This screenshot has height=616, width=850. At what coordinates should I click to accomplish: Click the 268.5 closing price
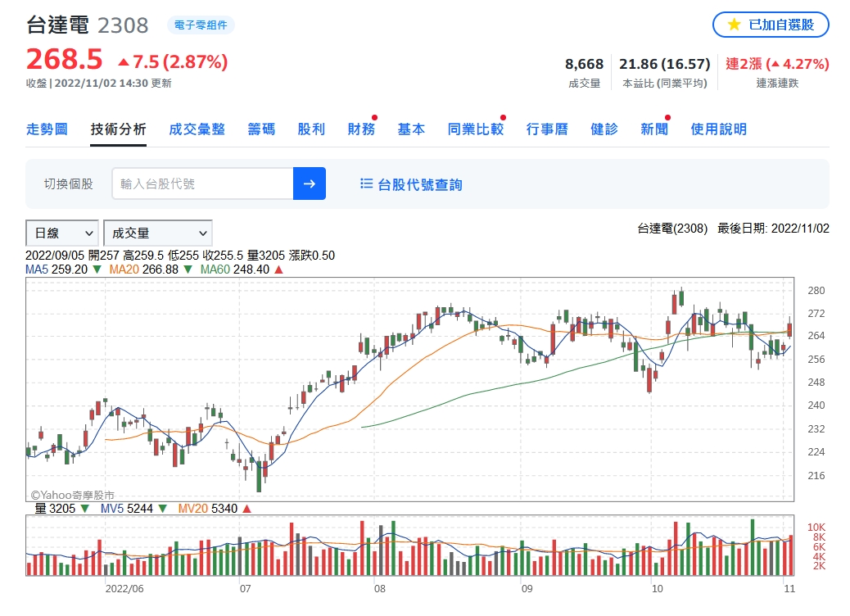click(64, 59)
